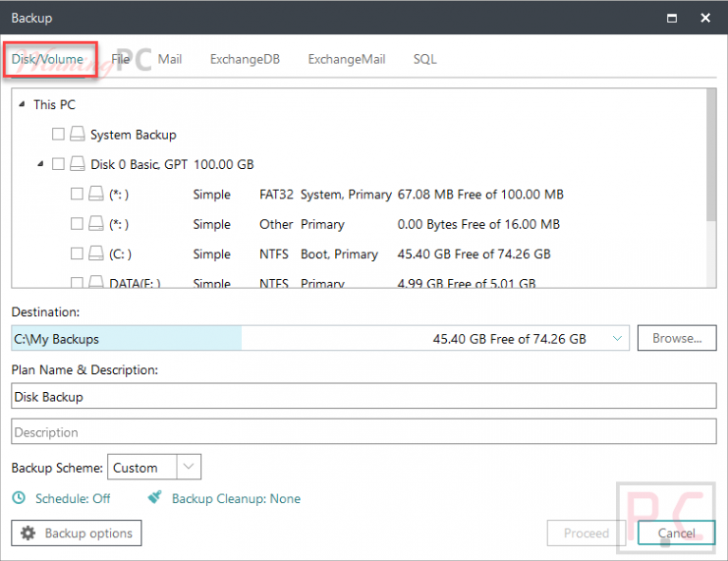
Task: Open the Schedule: Off link
Action: 73,498
